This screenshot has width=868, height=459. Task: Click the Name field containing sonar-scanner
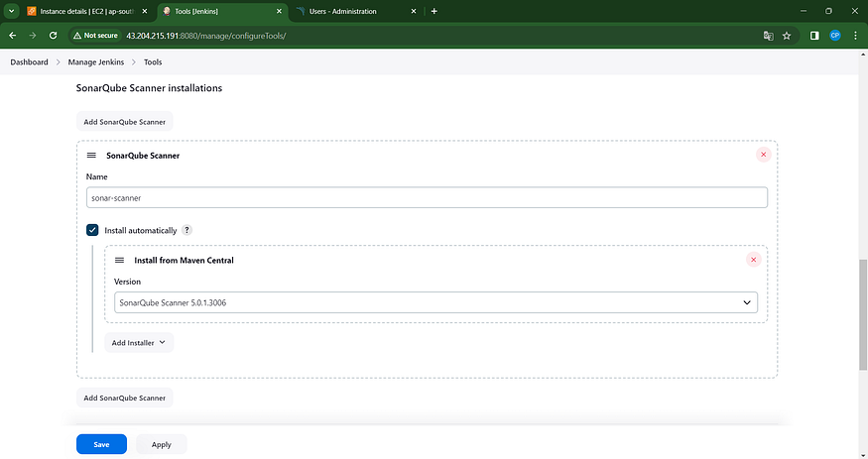427,197
